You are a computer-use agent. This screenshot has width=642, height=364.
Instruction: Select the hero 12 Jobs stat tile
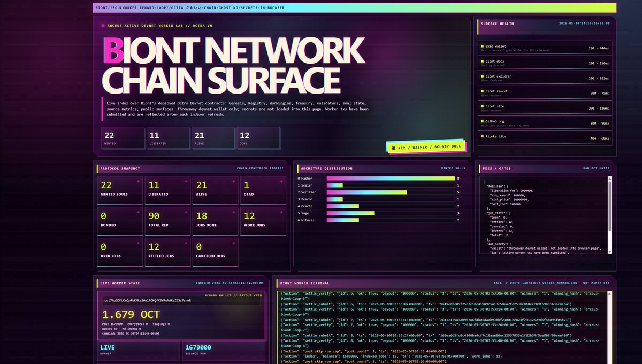click(258, 138)
